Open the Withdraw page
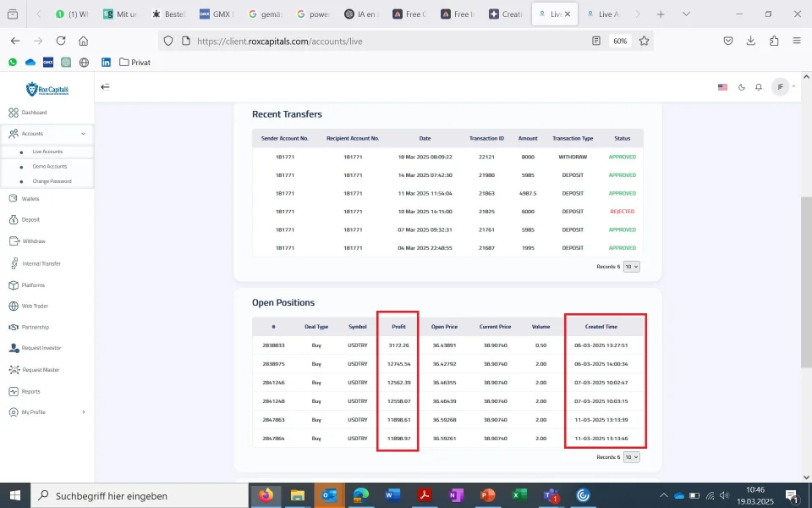 tap(34, 241)
